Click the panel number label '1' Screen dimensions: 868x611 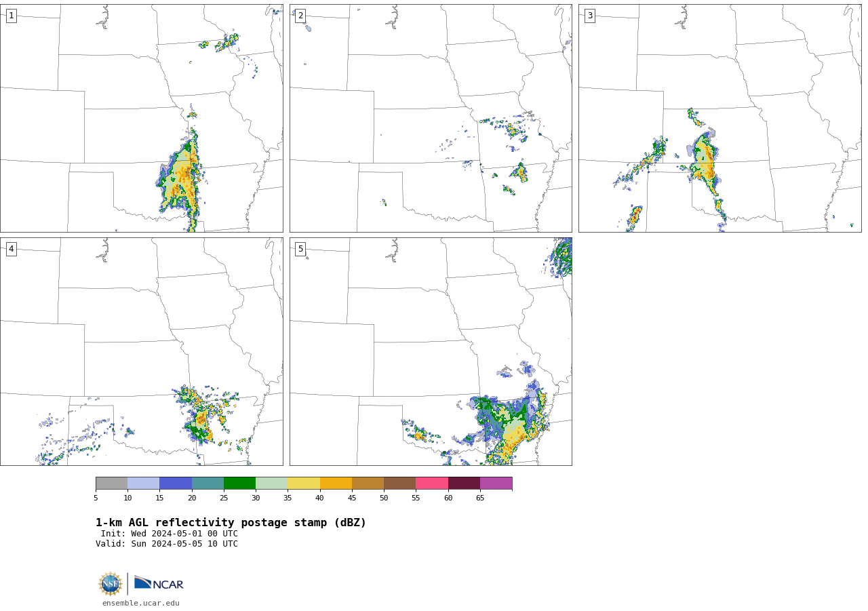click(11, 16)
